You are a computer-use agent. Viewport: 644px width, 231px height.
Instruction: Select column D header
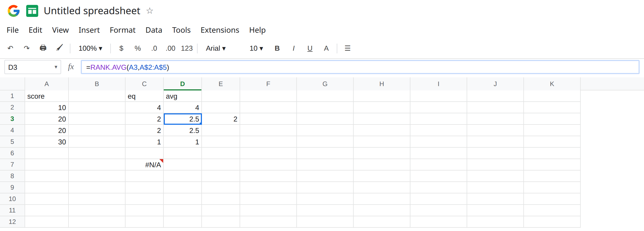pyautogui.click(x=183, y=84)
